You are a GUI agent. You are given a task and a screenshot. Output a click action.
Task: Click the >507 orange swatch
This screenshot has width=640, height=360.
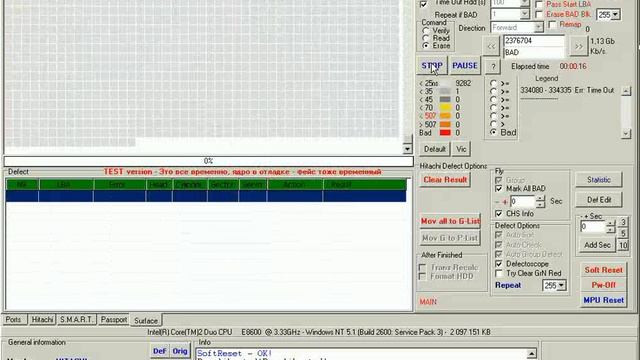click(445, 124)
